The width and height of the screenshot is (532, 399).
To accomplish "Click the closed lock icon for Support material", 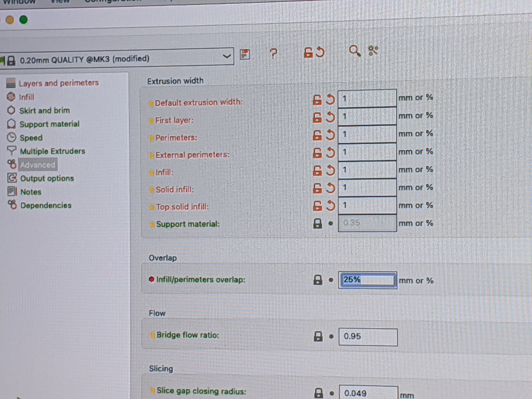I will click(318, 223).
